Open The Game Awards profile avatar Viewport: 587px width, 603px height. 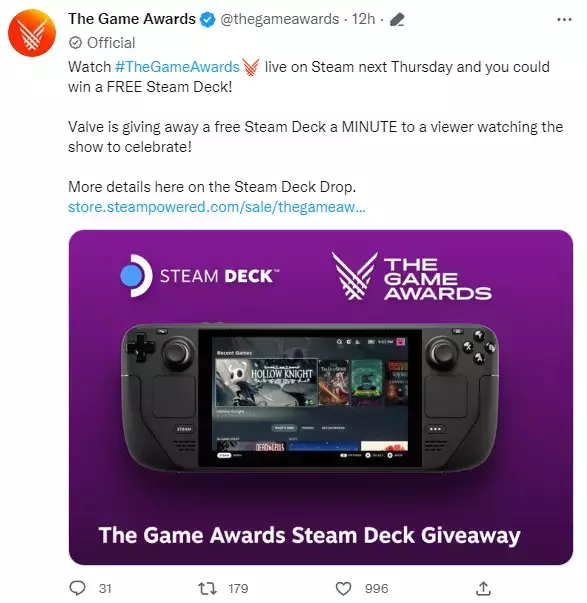coord(32,33)
